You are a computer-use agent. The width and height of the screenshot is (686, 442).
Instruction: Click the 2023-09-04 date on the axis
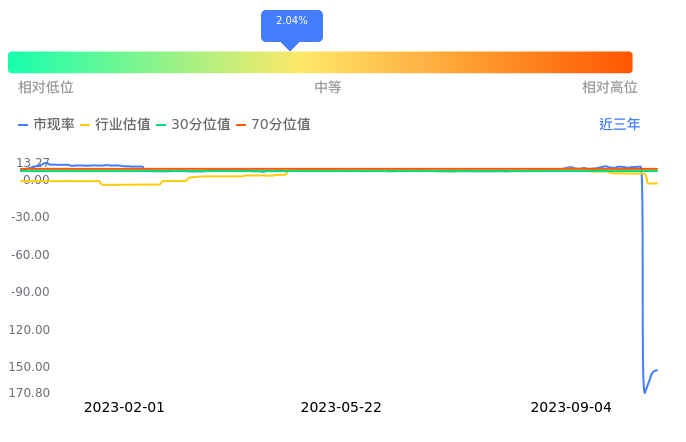(570, 407)
